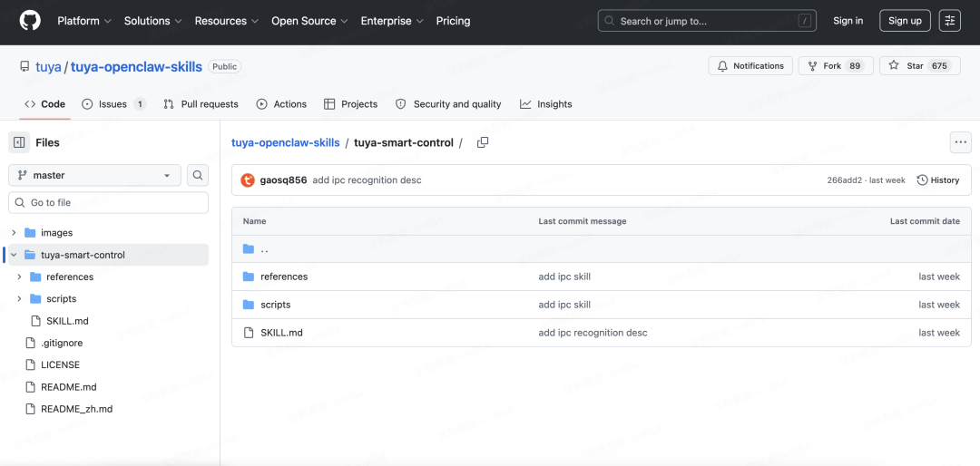Open commit 266add2 link
Screen dimensions: 980x466
[x=845, y=180]
